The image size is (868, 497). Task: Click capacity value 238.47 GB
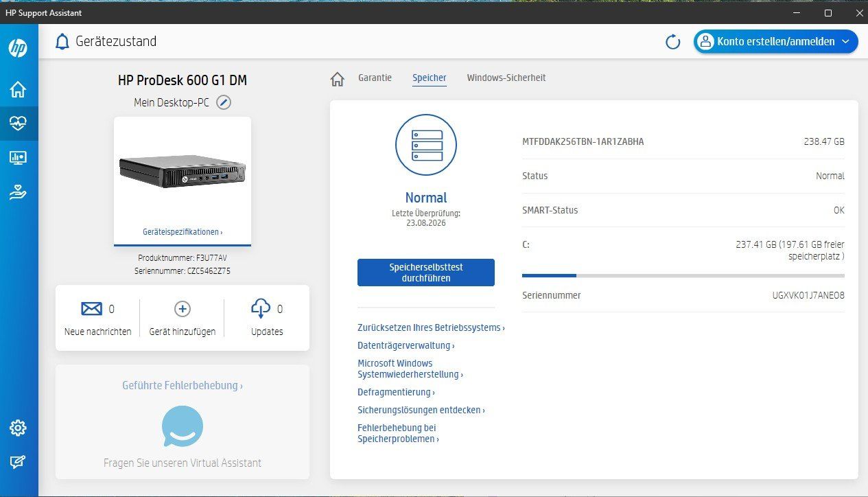(824, 142)
